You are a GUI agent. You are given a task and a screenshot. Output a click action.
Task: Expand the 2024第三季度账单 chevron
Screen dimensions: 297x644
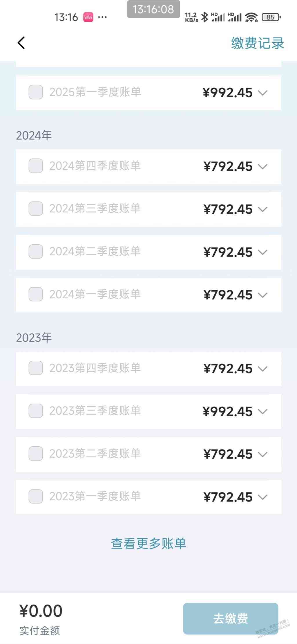coord(263,209)
